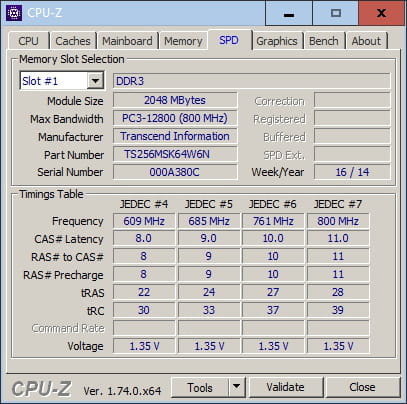
Task: Click the CPU-Z app icon in title bar
Action: 14,13
